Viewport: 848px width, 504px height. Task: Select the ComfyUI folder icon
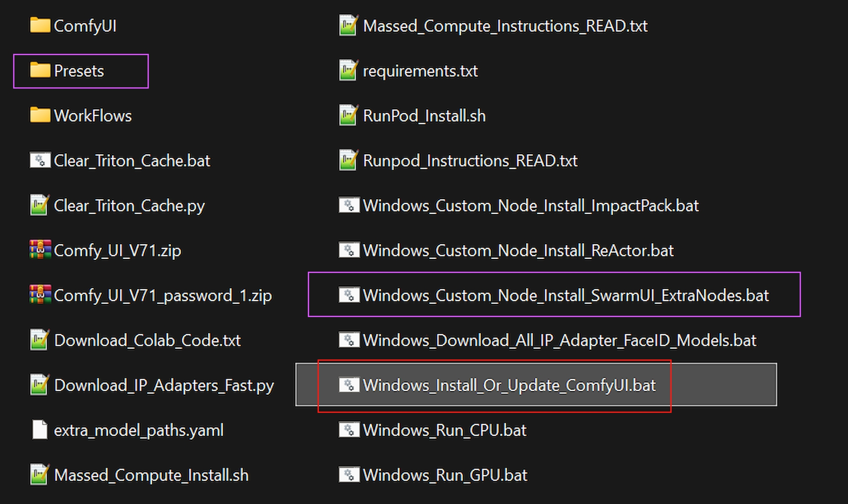pyautogui.click(x=40, y=25)
